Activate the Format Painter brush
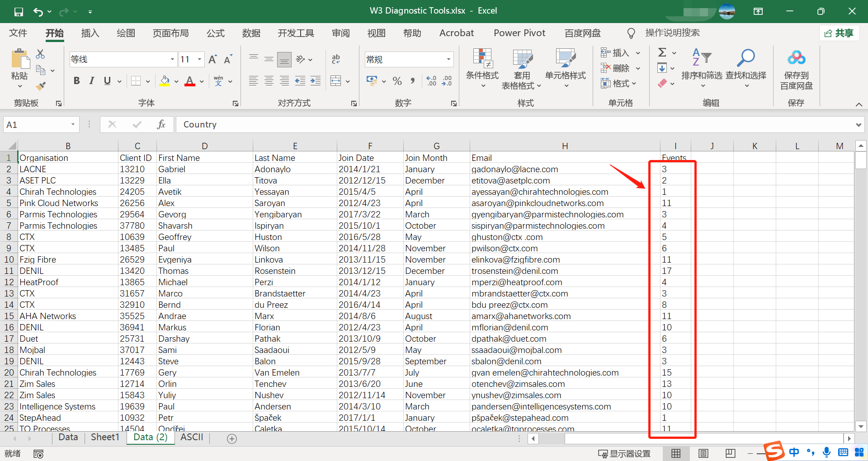868x461 pixels. (41, 85)
